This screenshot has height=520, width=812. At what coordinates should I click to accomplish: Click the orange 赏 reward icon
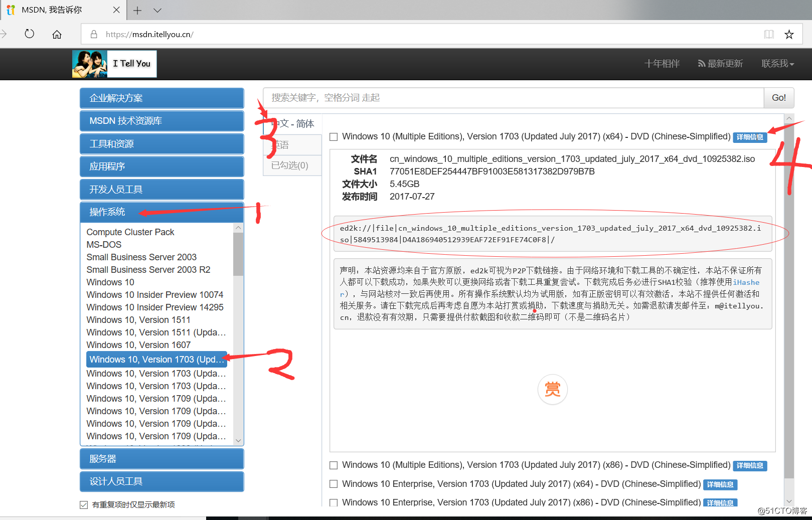(552, 389)
